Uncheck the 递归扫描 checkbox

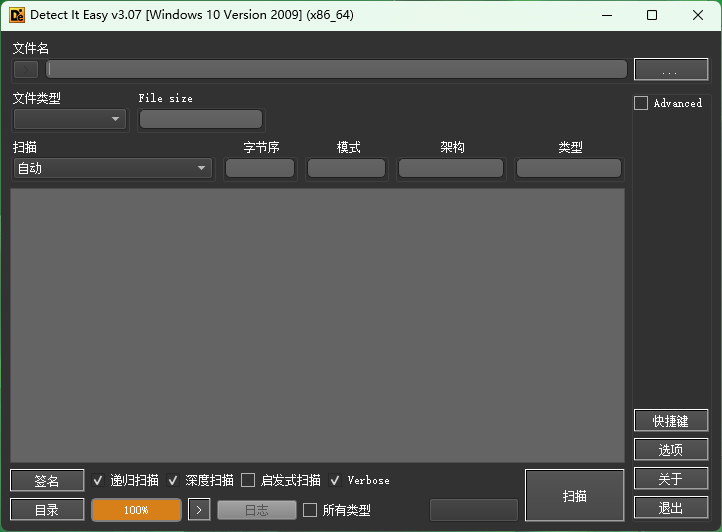[x=97, y=481]
